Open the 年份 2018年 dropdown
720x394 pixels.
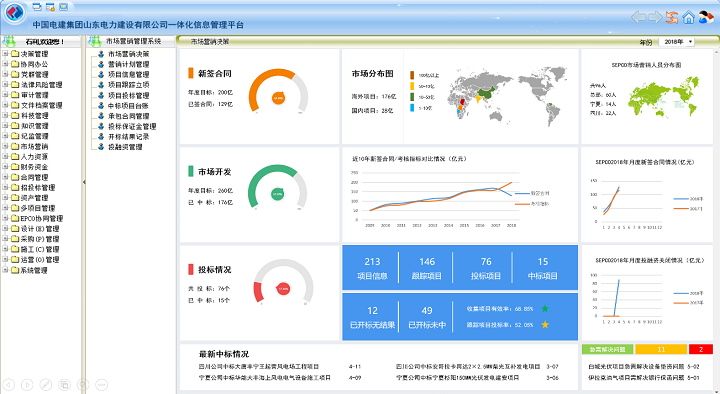tap(677, 42)
